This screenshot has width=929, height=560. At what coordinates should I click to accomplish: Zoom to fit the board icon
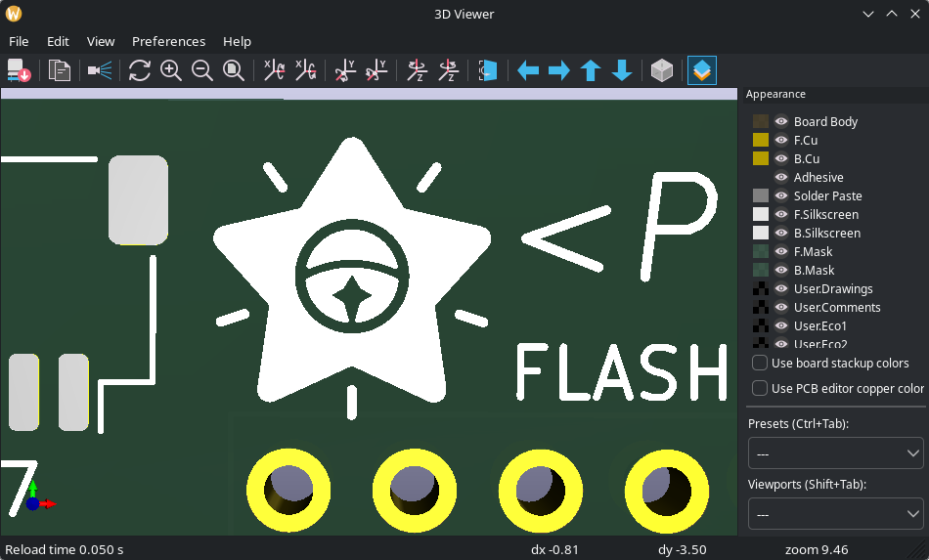click(234, 70)
